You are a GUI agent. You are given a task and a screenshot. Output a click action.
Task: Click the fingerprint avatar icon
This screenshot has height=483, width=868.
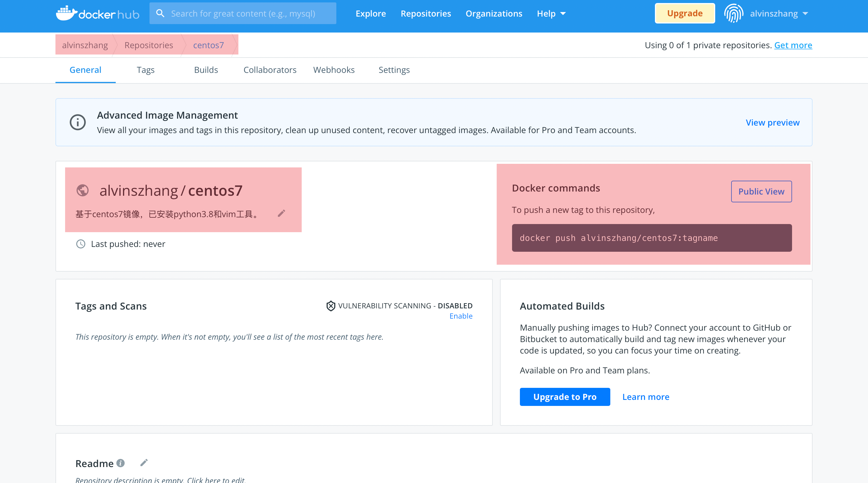pyautogui.click(x=734, y=14)
